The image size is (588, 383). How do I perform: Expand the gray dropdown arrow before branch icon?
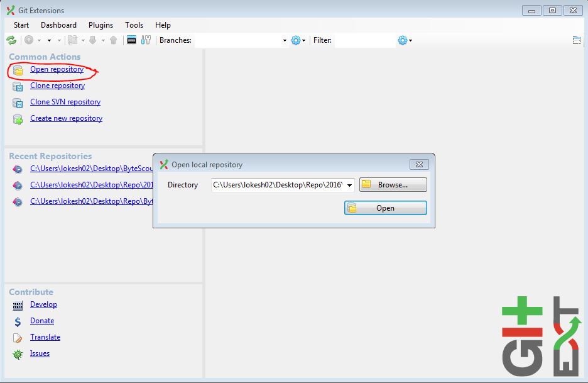[x=59, y=40]
